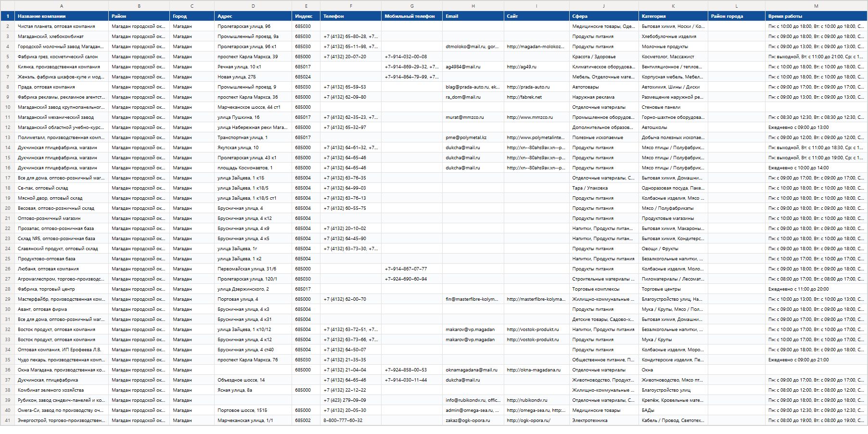Select row number 20 header
The width and height of the screenshot is (868, 434).
(7, 208)
